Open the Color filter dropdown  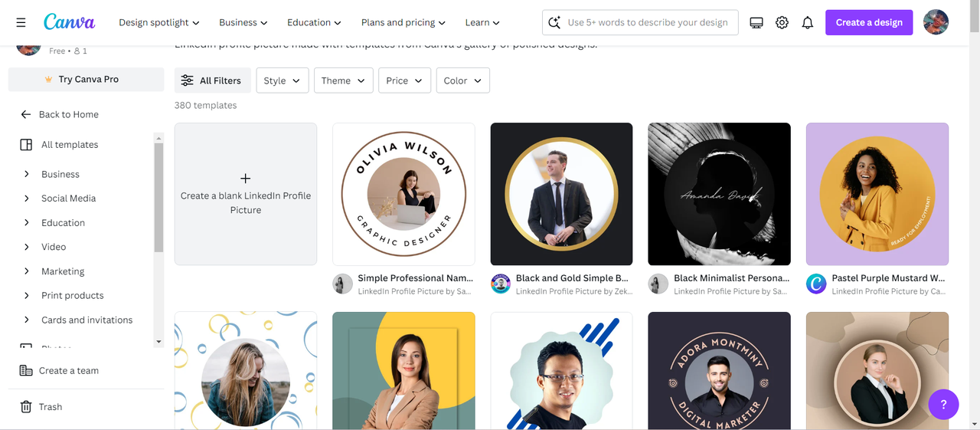tap(462, 80)
